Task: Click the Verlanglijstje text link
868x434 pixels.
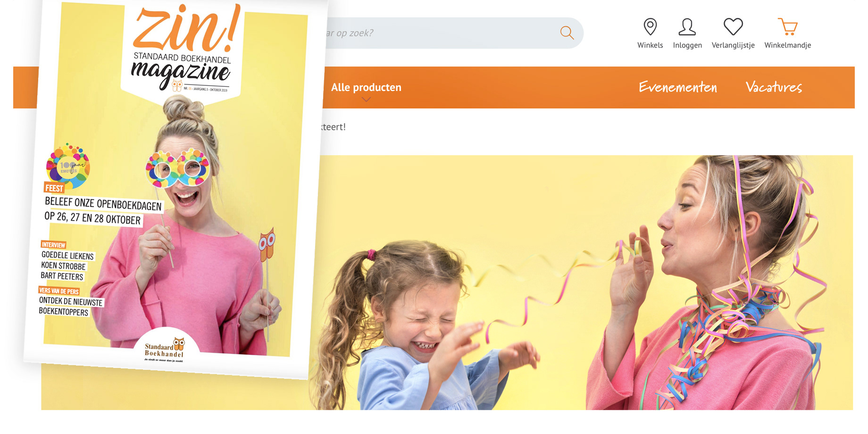Action: pyautogui.click(x=733, y=45)
